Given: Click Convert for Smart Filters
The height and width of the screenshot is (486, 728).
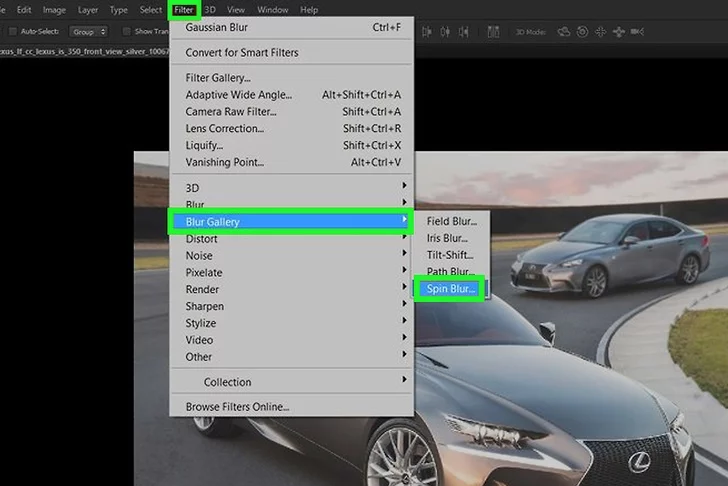Looking at the screenshot, I should pos(241,52).
